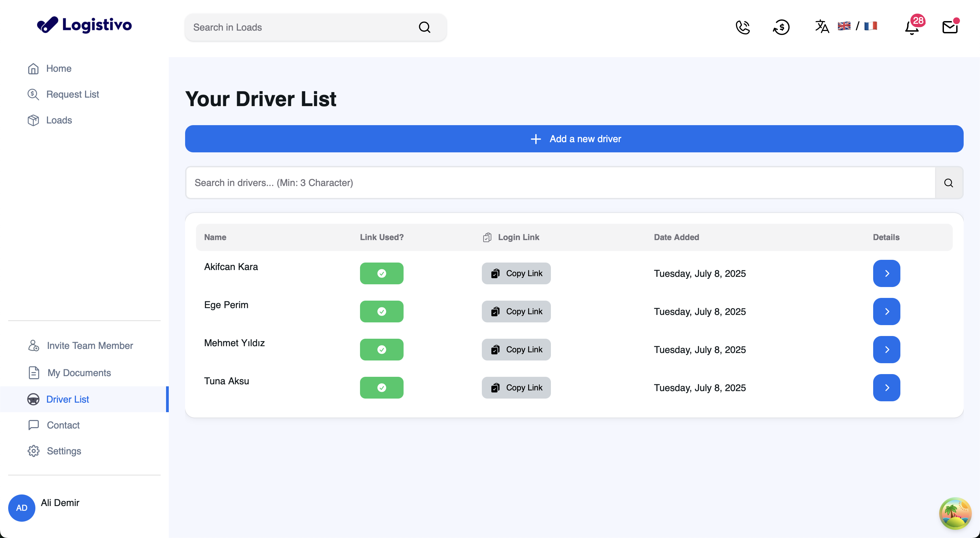Open the mail envelope icon
Image resolution: width=980 pixels, height=538 pixels.
(x=950, y=27)
